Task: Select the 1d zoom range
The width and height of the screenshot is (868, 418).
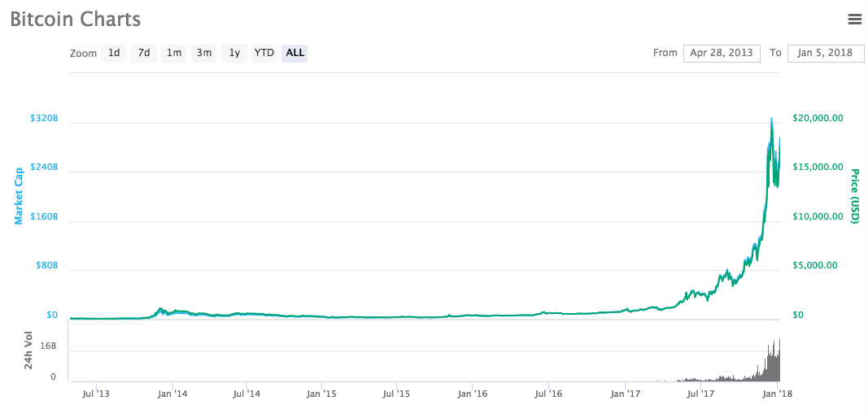Action: pos(114,53)
